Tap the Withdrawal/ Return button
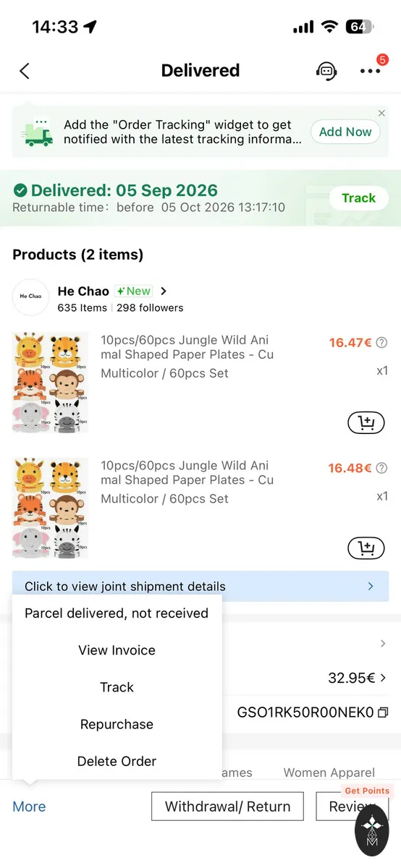Image resolution: width=401 pixels, height=868 pixels. [x=227, y=807]
